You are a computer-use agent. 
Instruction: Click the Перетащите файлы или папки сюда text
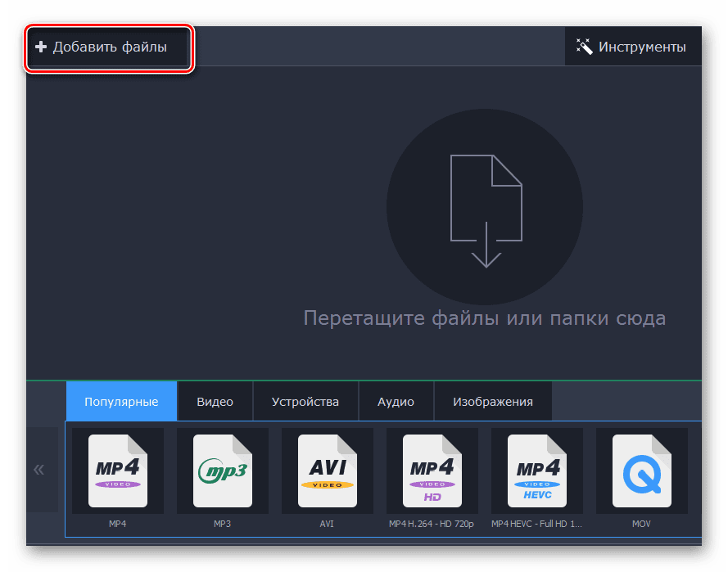(485, 318)
